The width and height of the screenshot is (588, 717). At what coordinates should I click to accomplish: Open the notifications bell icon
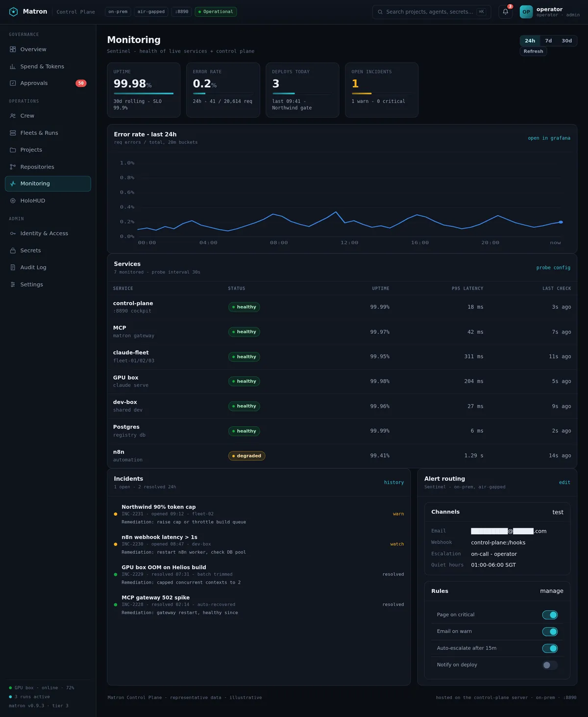(x=505, y=12)
